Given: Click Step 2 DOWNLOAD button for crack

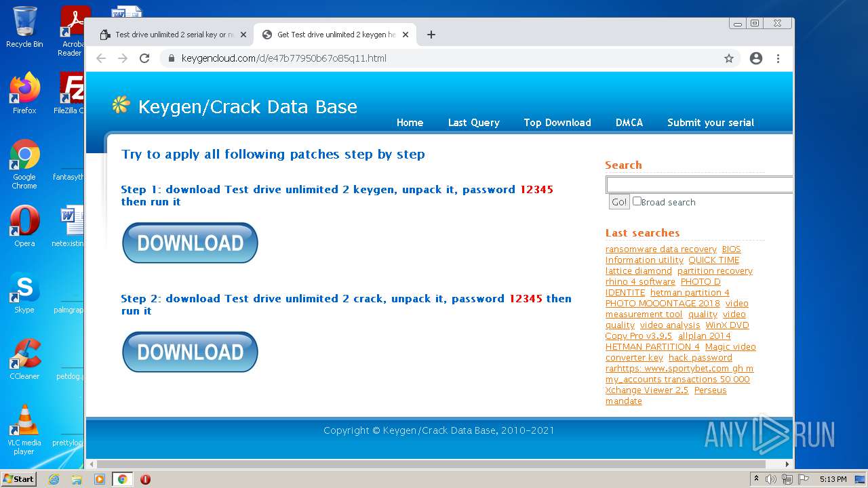Looking at the screenshot, I should (x=190, y=352).
